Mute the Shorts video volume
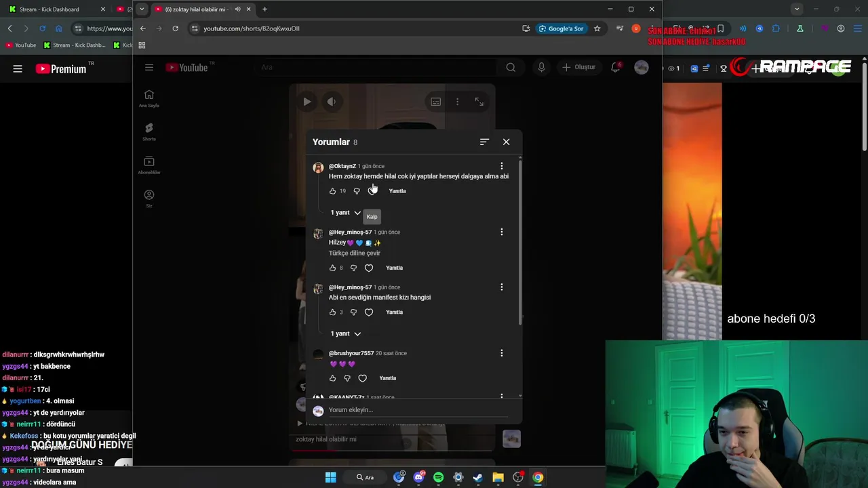The image size is (868, 488). pos(332,102)
